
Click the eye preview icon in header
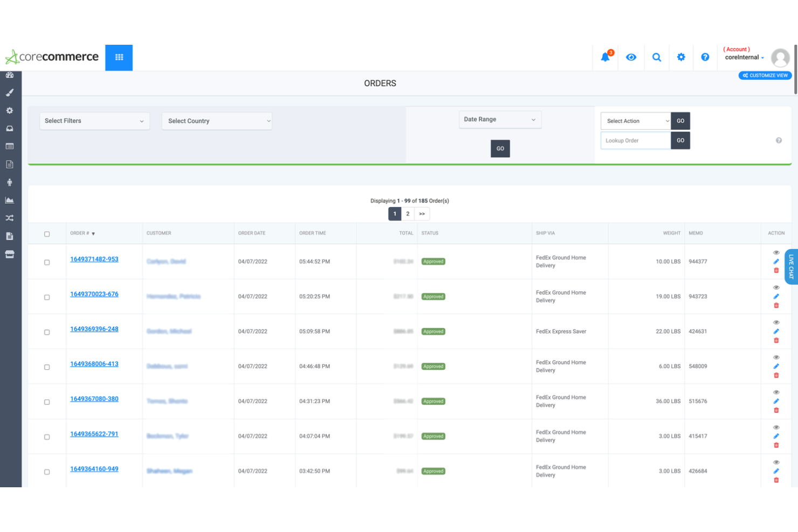(631, 57)
